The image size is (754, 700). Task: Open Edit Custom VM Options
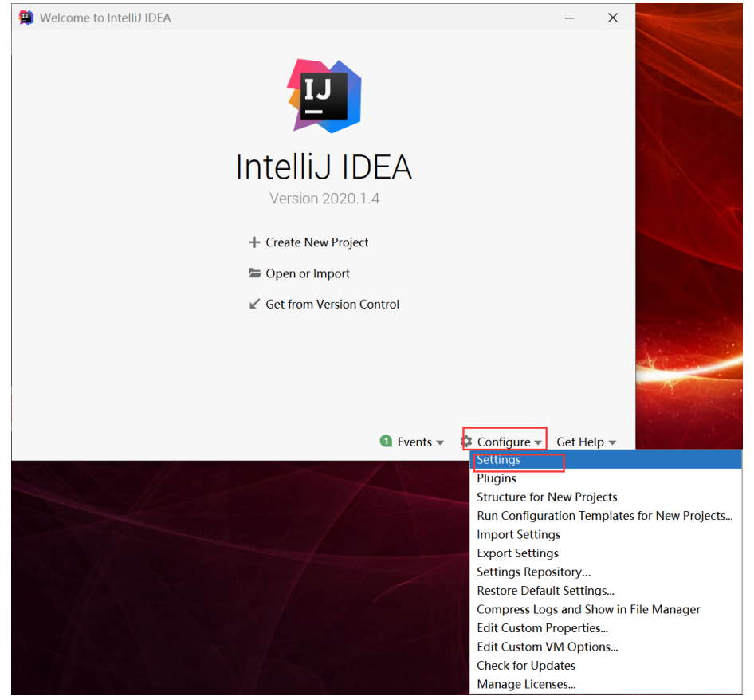pyautogui.click(x=606, y=647)
